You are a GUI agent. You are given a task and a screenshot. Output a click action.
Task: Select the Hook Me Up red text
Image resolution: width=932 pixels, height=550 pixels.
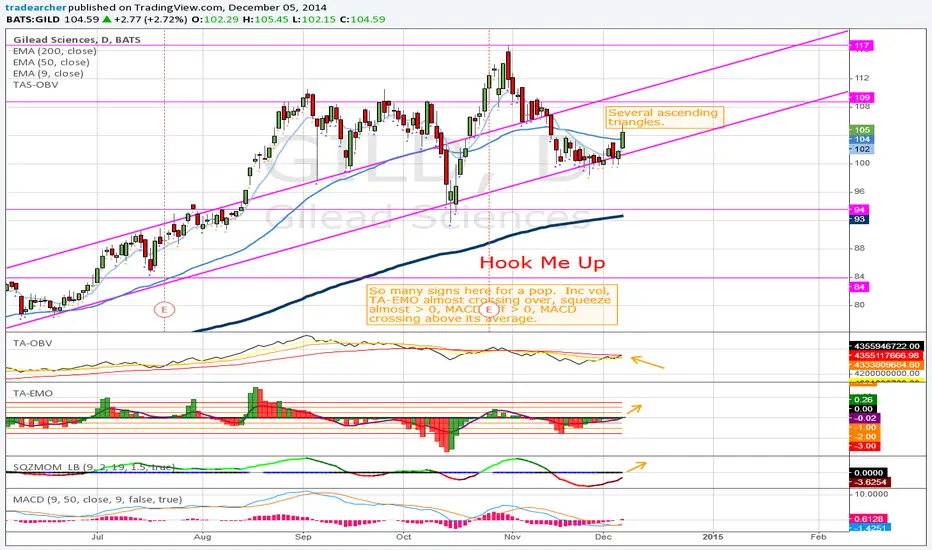(543, 263)
